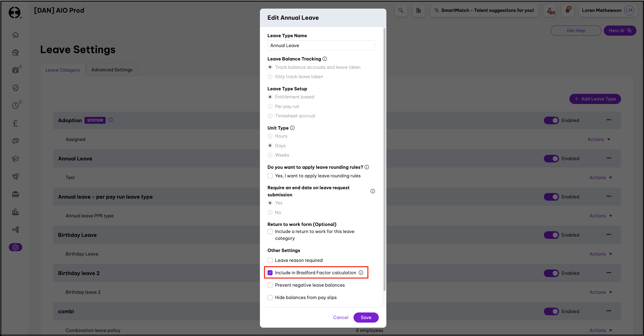Open the settings gear in the sidebar

[15, 247]
